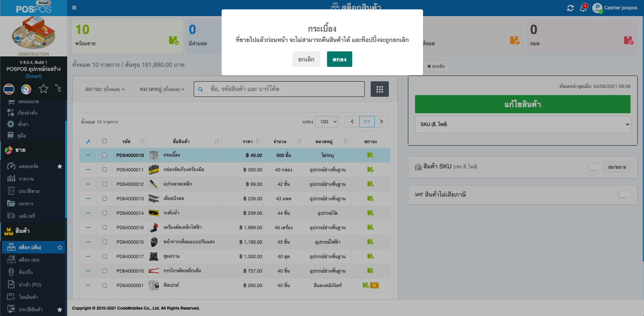Image resolution: width=644 pixels, height=316 pixels.
Task: Check the box for PD64000012
Action: 105,184
